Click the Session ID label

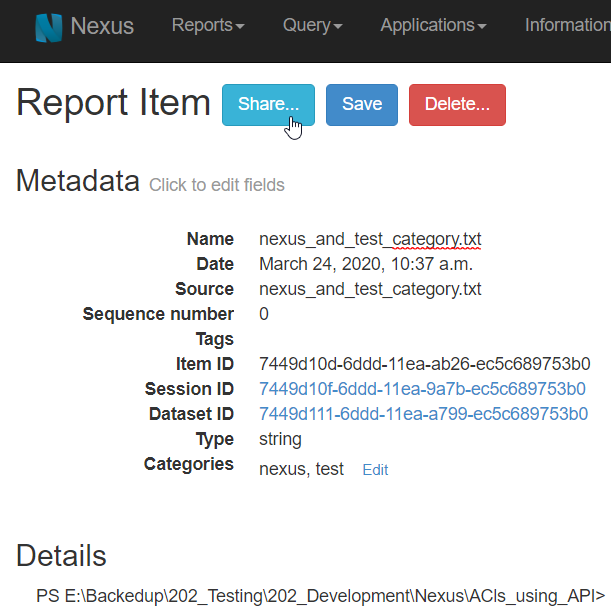coord(189,389)
